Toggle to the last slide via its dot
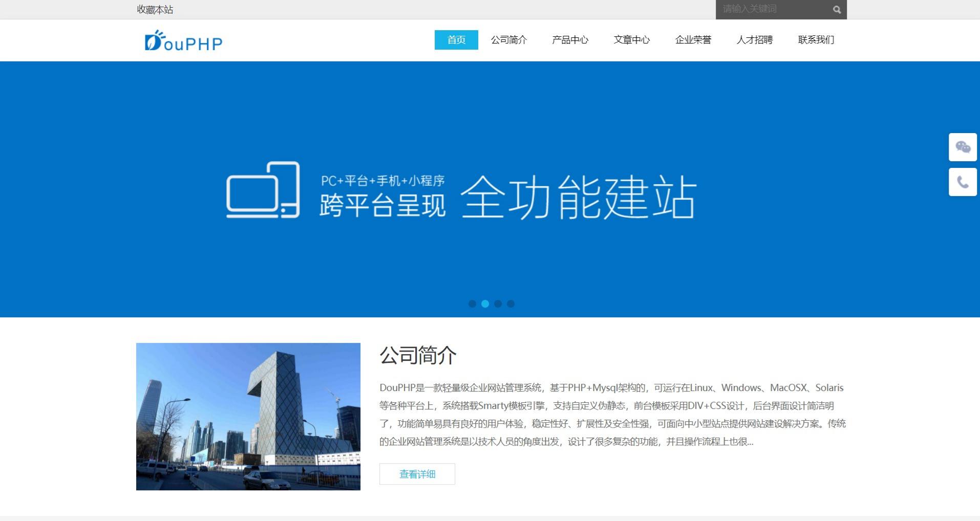 (x=510, y=303)
